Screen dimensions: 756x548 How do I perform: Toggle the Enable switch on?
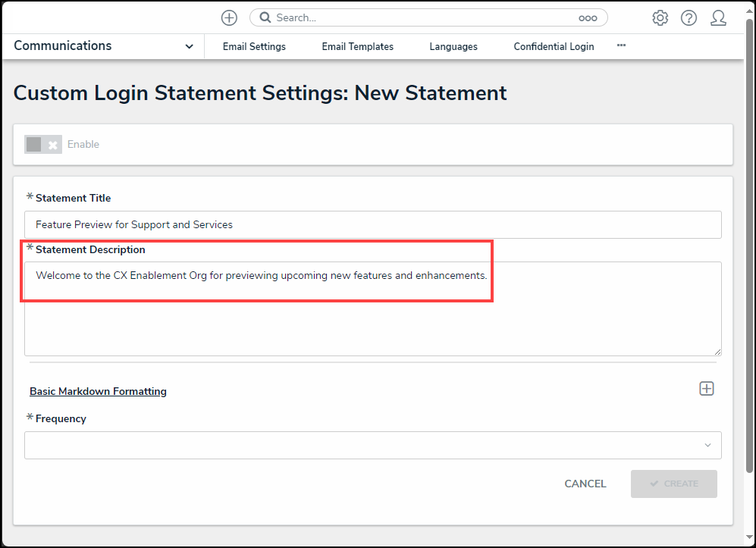click(42, 145)
